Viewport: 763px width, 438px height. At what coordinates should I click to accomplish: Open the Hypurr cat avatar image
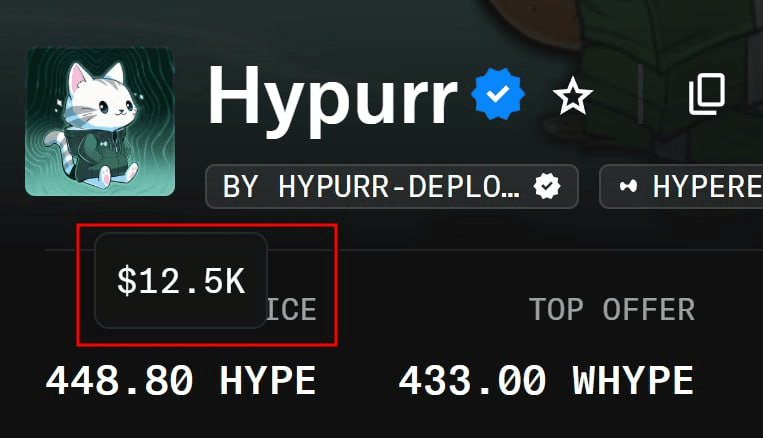click(100, 122)
